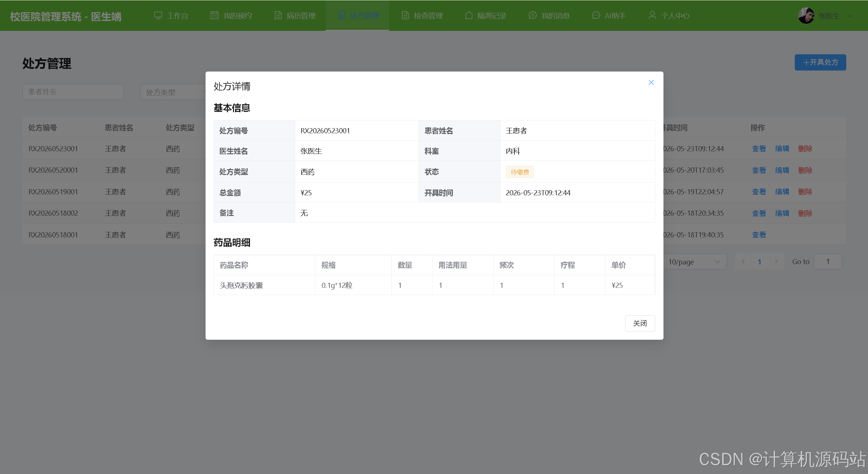The width and height of the screenshot is (868, 474).
Task: Click 查看 for the 2026-05-18T19:40:35 row
Action: [x=759, y=235]
